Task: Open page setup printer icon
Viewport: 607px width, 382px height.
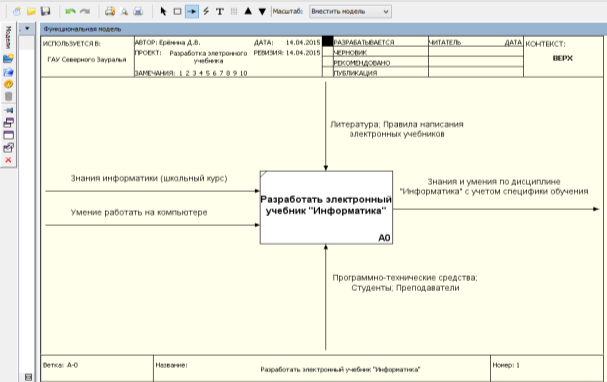Action: pyautogui.click(x=110, y=12)
